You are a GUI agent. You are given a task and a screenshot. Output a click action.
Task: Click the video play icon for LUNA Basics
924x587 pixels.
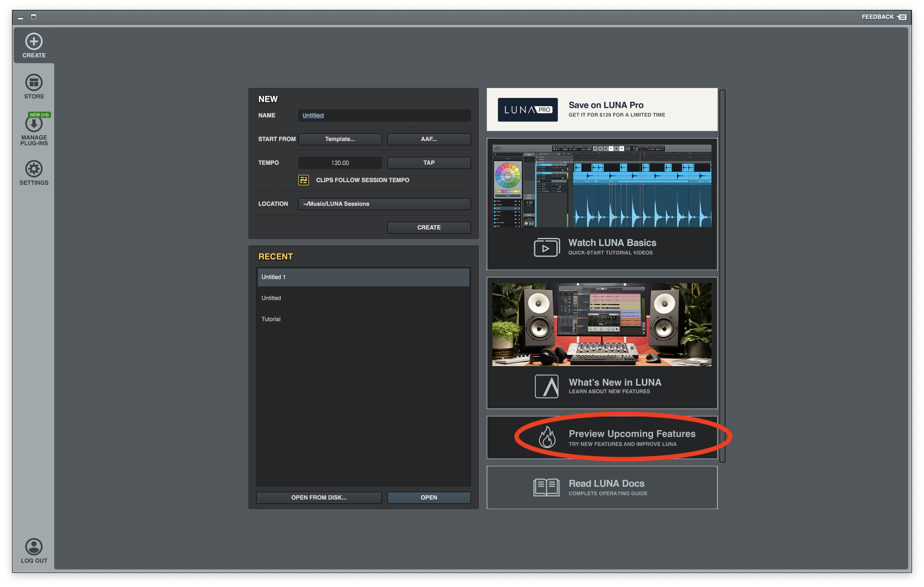(546, 248)
